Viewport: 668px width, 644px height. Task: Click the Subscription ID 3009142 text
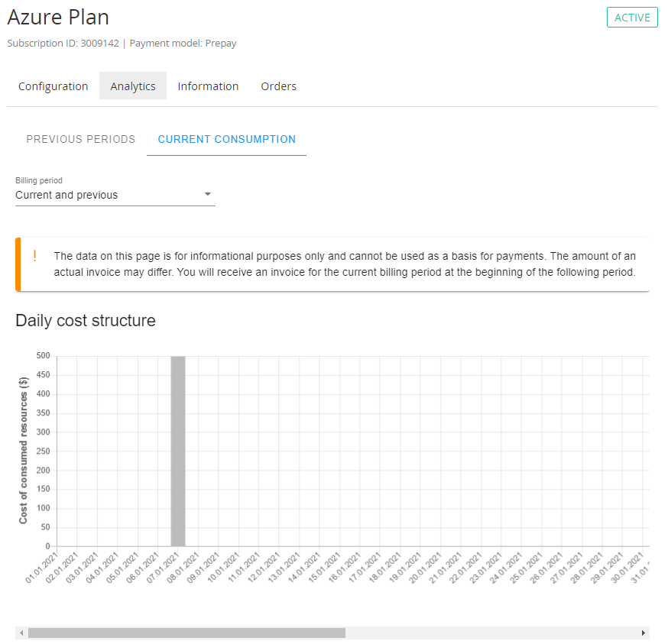coord(63,44)
